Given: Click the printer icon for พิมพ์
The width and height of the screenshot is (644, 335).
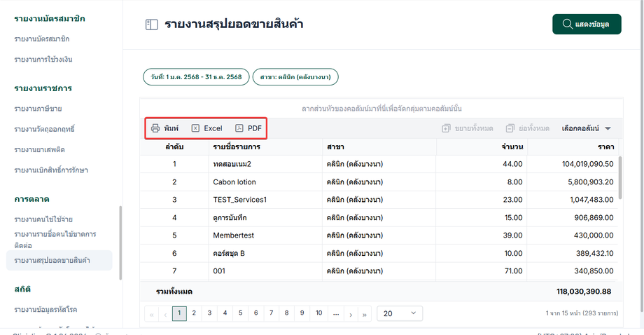Looking at the screenshot, I should coord(155,128).
